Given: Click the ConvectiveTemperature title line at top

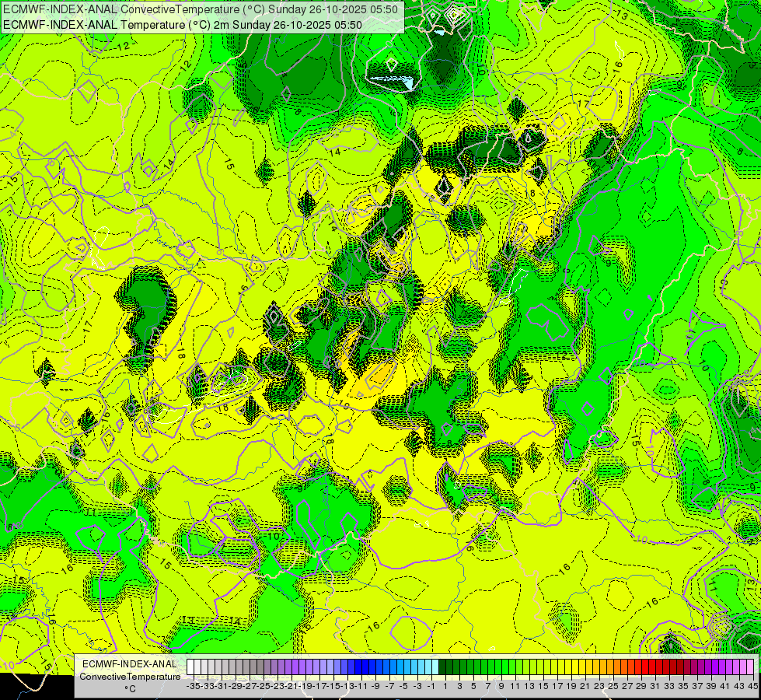Looking at the screenshot, I should pos(201,9).
